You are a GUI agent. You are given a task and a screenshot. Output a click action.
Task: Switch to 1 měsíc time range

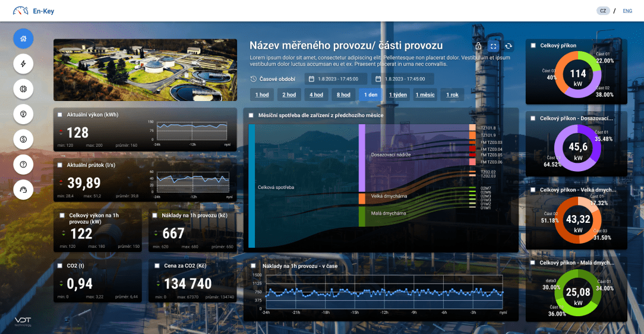tap(425, 94)
